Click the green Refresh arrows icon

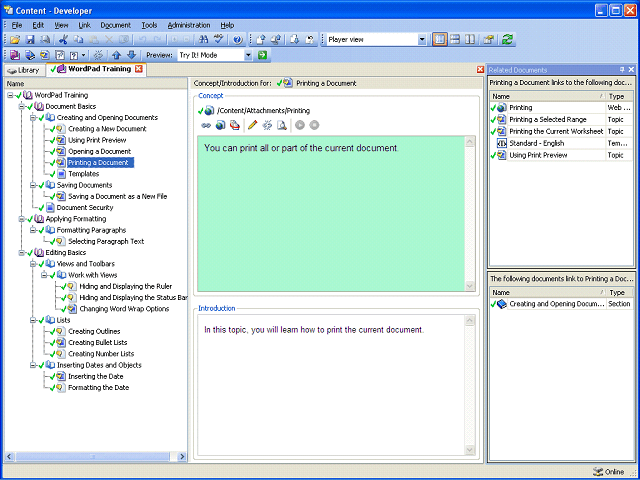tap(507, 40)
